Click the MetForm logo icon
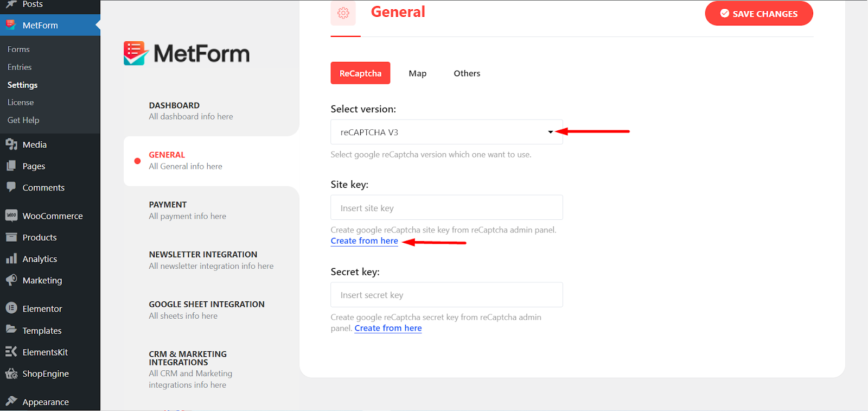The height and width of the screenshot is (411, 868). pos(136,53)
